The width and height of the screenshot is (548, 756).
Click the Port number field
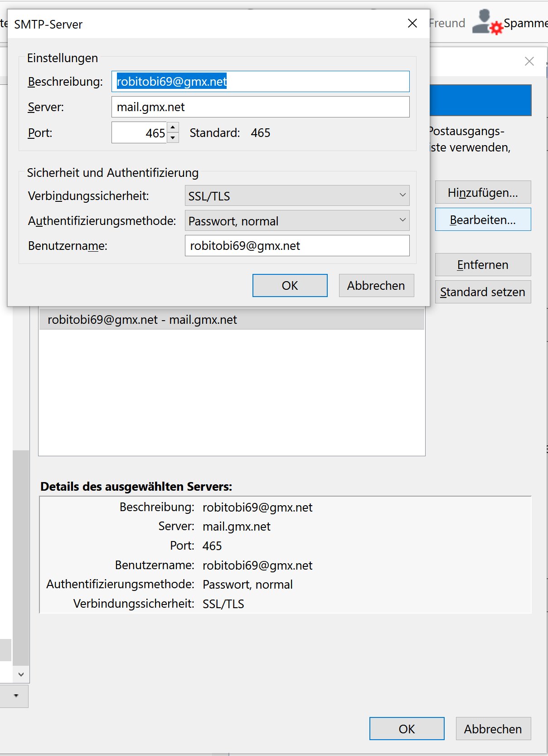(140, 132)
